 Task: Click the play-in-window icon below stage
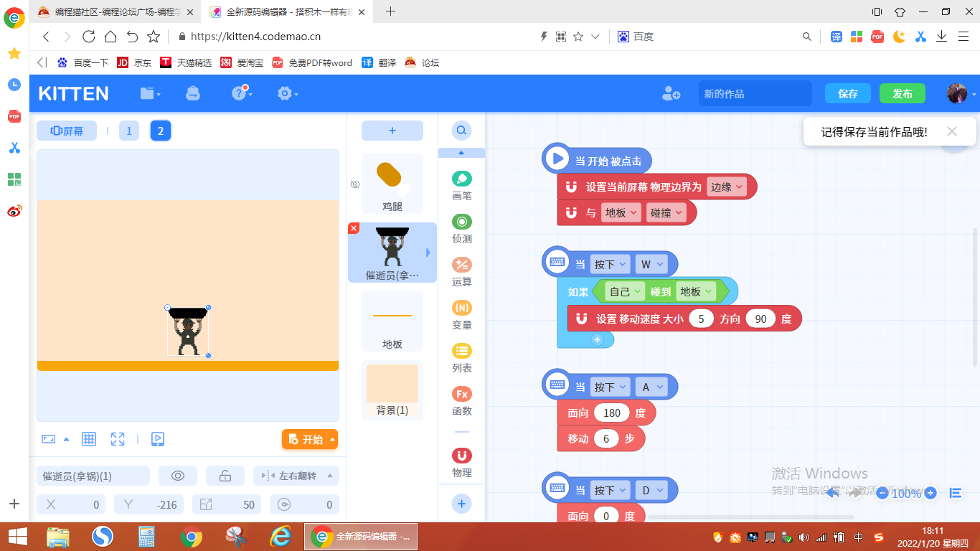[158, 439]
